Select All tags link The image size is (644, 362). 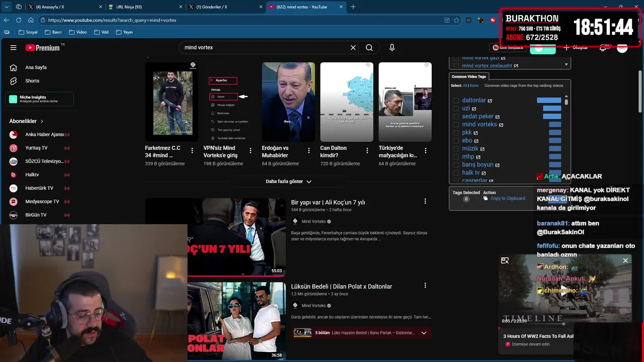465,85
